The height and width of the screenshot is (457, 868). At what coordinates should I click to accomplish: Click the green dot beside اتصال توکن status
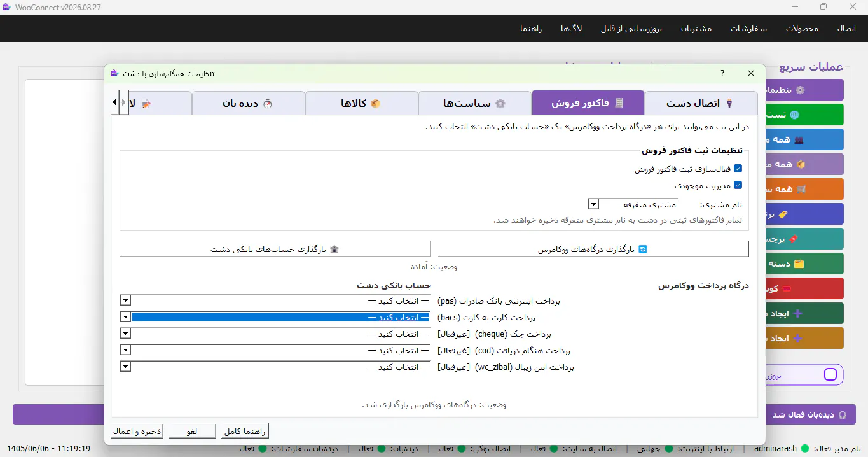pyautogui.click(x=461, y=449)
